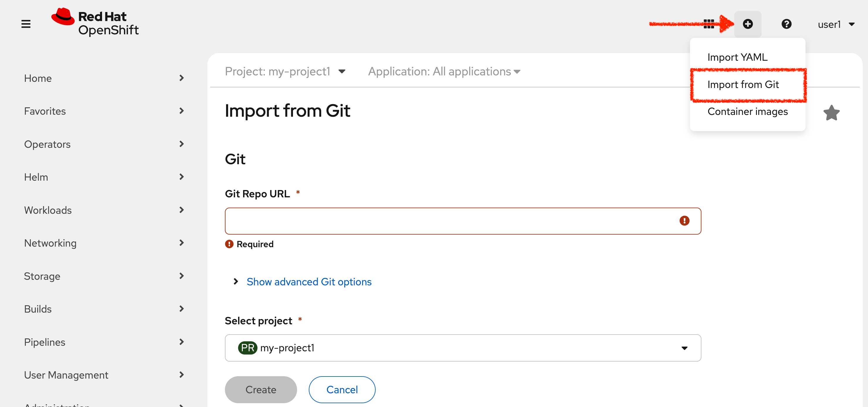Viewport: 868px width, 407px height.
Task: Choose Container images from the add menu
Action: [x=747, y=111]
